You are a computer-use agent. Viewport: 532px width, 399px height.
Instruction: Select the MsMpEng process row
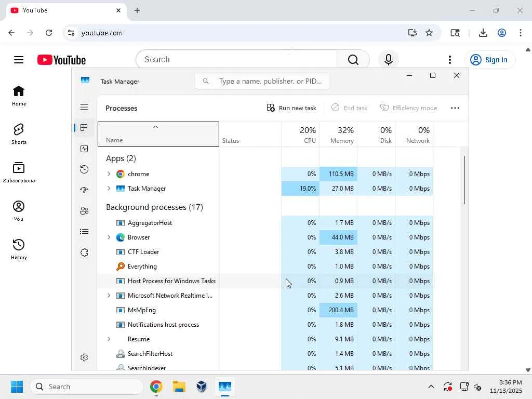[x=265, y=310]
